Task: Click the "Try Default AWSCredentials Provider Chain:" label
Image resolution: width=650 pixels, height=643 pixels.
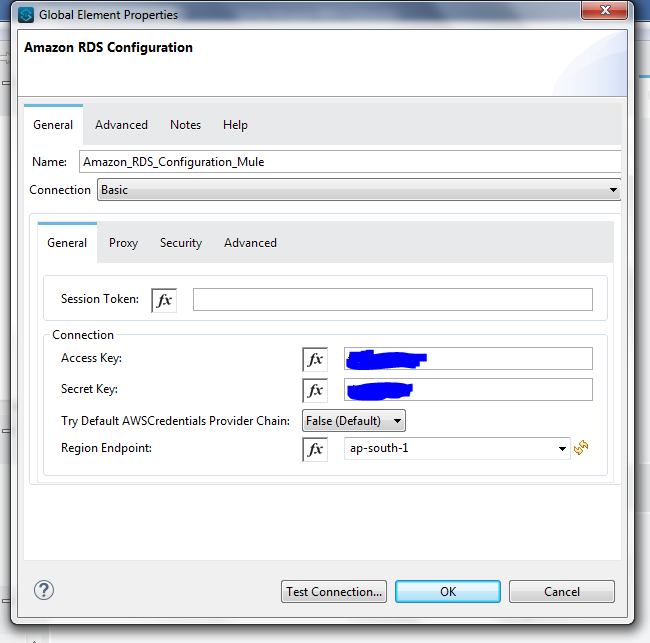Action: pos(175,421)
